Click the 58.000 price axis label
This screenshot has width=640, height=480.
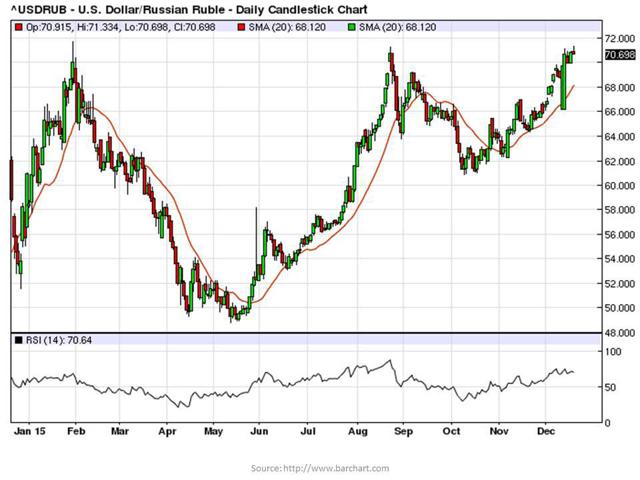tap(620, 210)
